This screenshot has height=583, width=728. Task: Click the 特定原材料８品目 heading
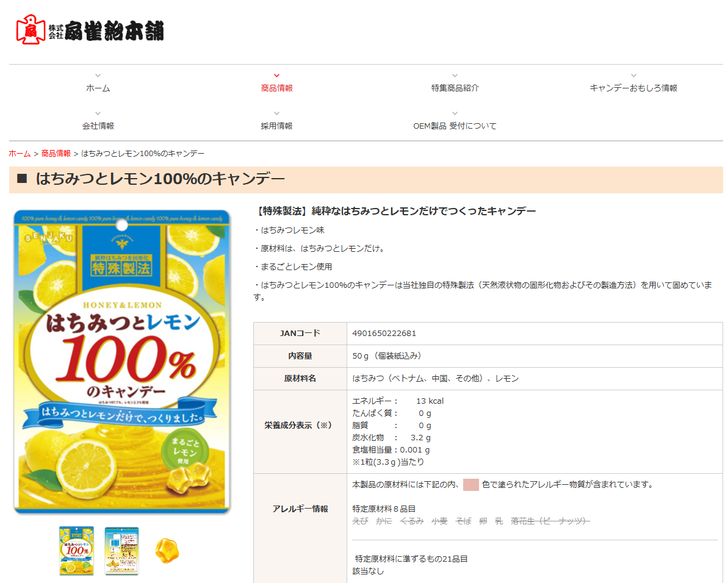click(x=384, y=509)
